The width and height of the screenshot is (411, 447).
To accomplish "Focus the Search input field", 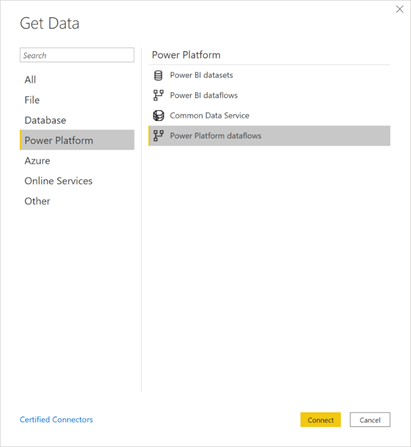I will 77,55.
